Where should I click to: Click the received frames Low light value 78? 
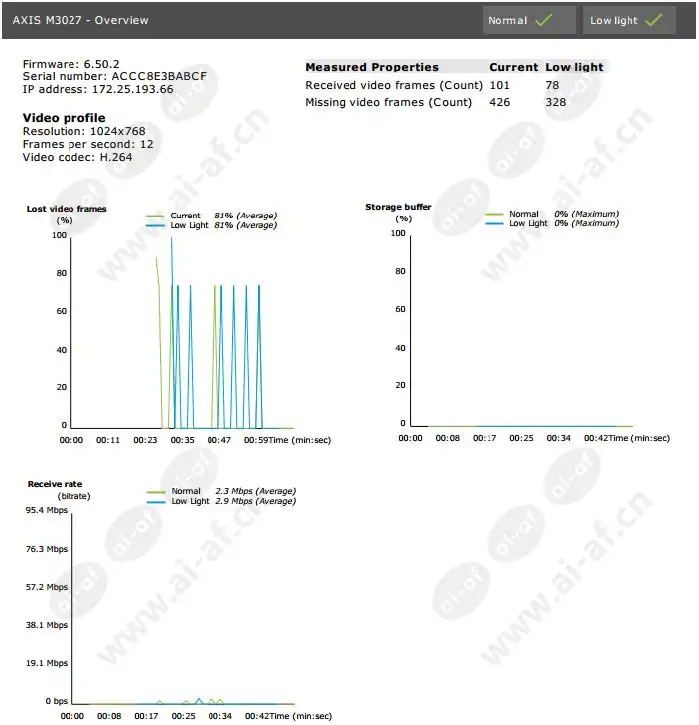(552, 85)
